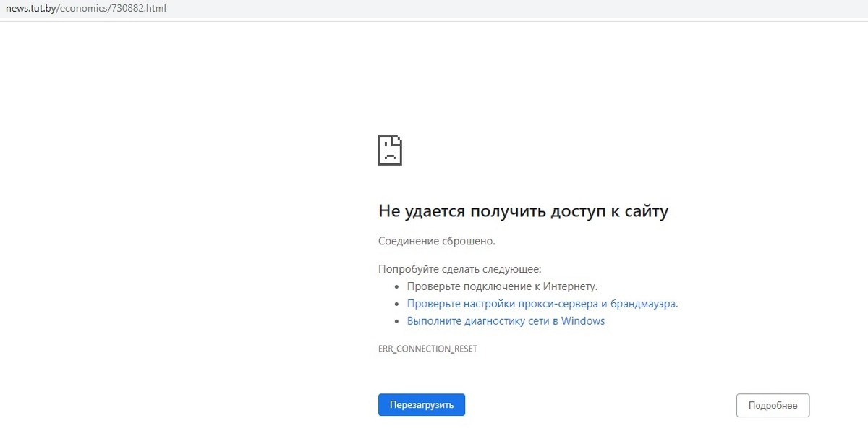Select the address bar URL
This screenshot has height=434, width=868.
86,9
